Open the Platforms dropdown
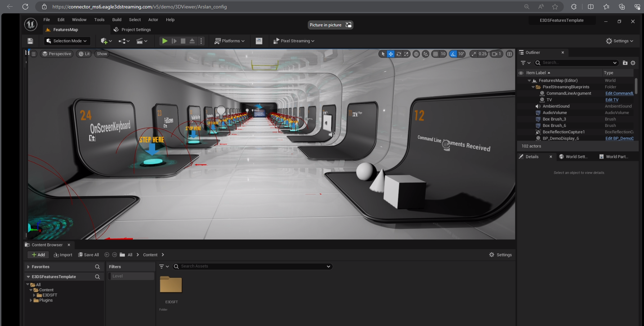644x326 pixels. click(x=229, y=41)
